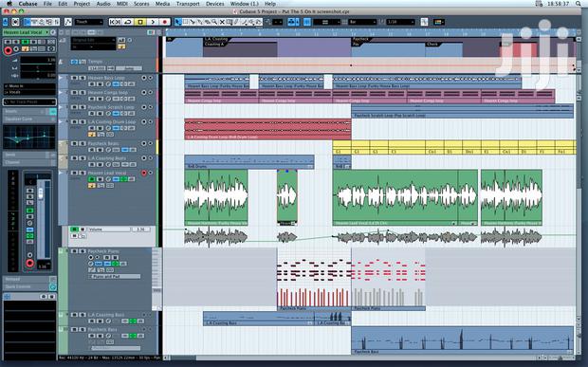This screenshot has height=367, width=588.
Task: Expand the Equalizer Curve inspector section
Action: point(29,119)
